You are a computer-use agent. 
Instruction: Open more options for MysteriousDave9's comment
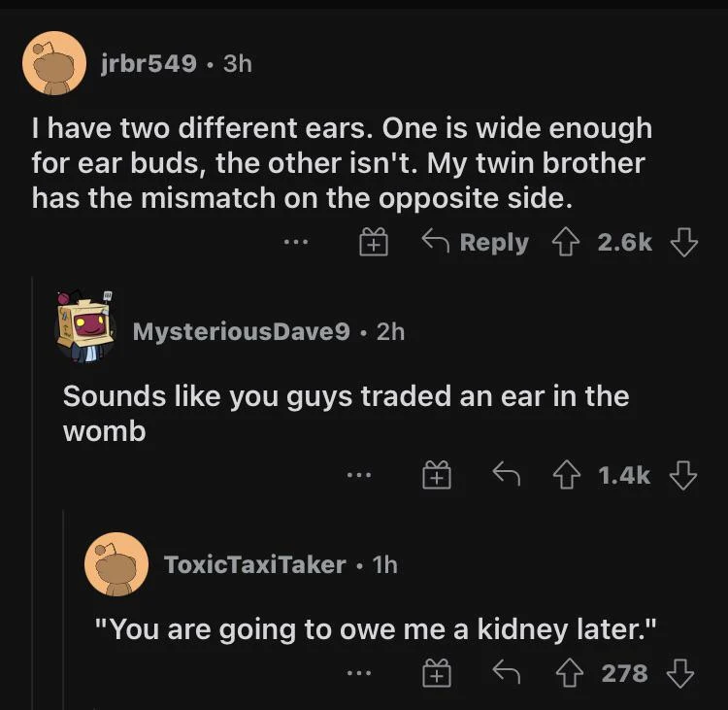coord(358,476)
